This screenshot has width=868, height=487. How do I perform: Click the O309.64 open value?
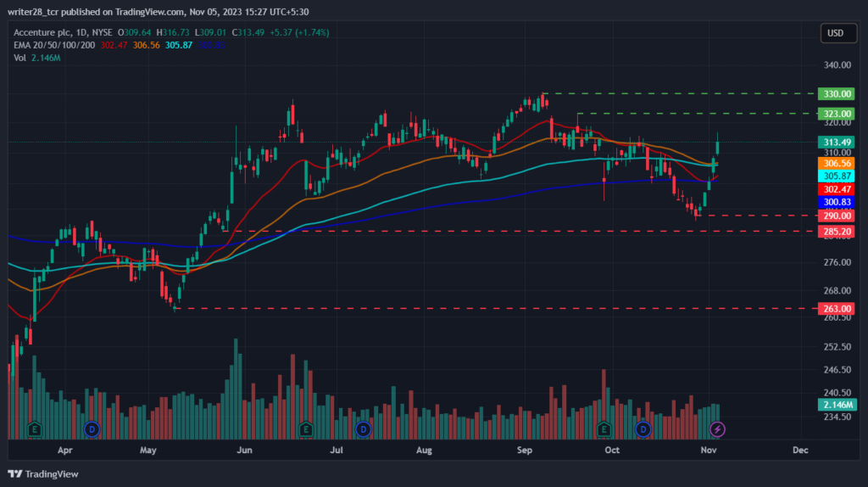pyautogui.click(x=134, y=33)
